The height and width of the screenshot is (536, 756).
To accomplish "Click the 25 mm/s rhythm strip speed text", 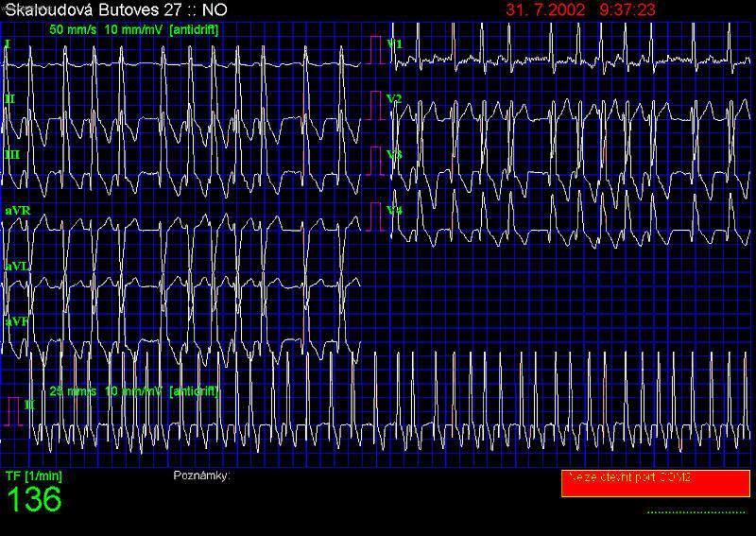I will click(70, 390).
